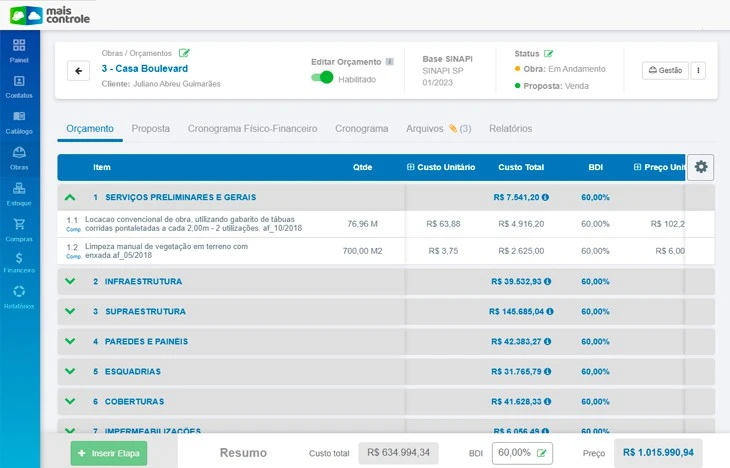This screenshot has height=468, width=730.
Task: Expand the Esquadrias stage
Action: 70,371
